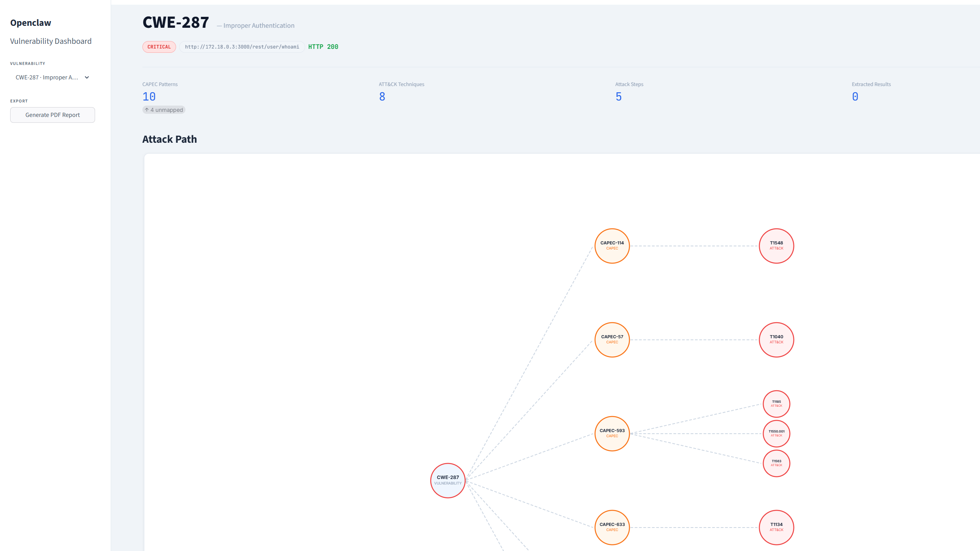Click the whoami endpoint URL
The height and width of the screenshot is (551, 980).
(242, 47)
